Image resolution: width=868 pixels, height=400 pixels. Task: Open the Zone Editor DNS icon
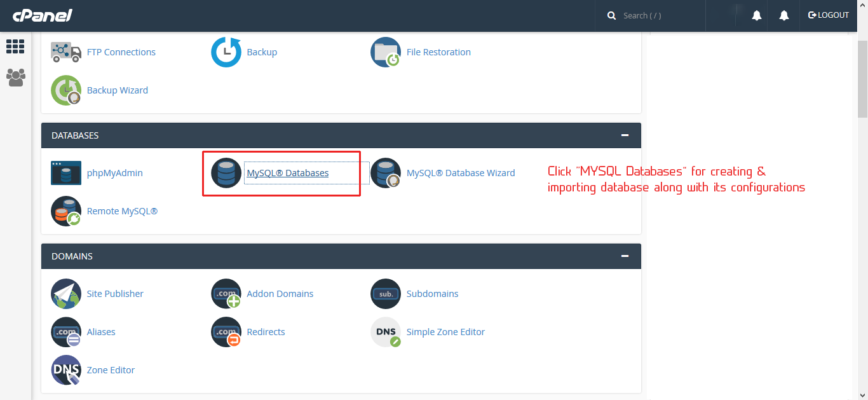tap(66, 370)
